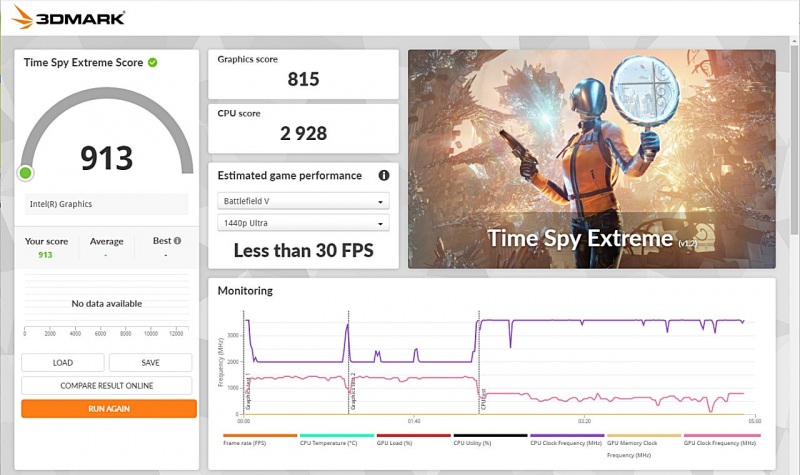Click the info icon next to Best

pos(177,241)
